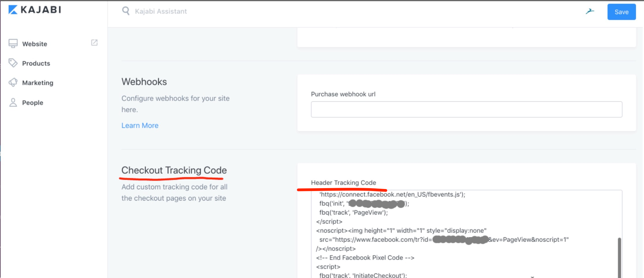
Task: Open the People menu item
Action: pos(33,103)
